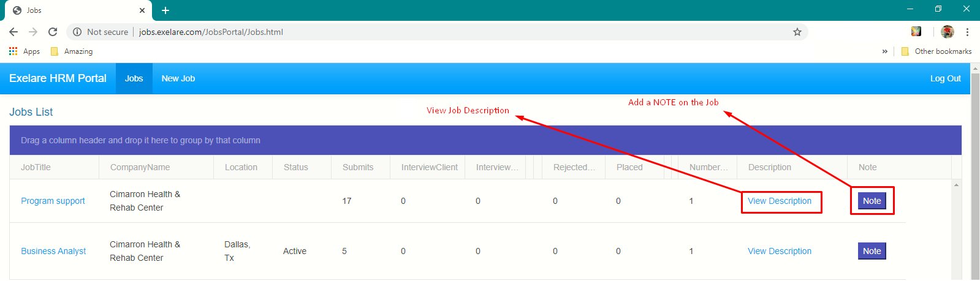980x281 pixels.
Task: Go back with the browser back arrow
Action: pos(13,32)
